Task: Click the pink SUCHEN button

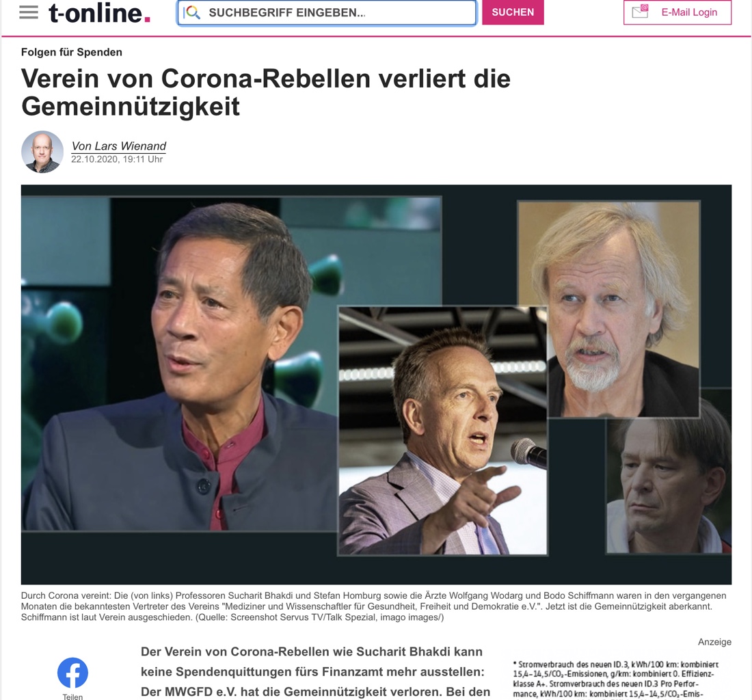Action: tap(513, 12)
